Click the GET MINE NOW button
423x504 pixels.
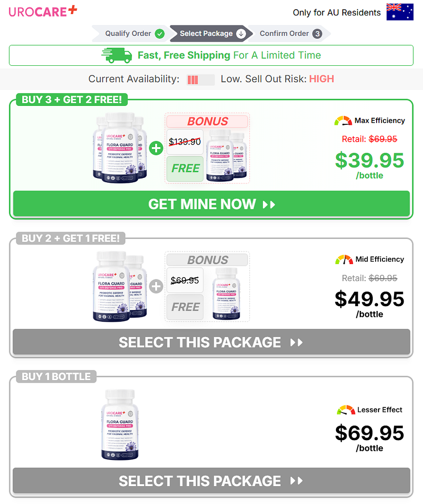[x=211, y=204]
